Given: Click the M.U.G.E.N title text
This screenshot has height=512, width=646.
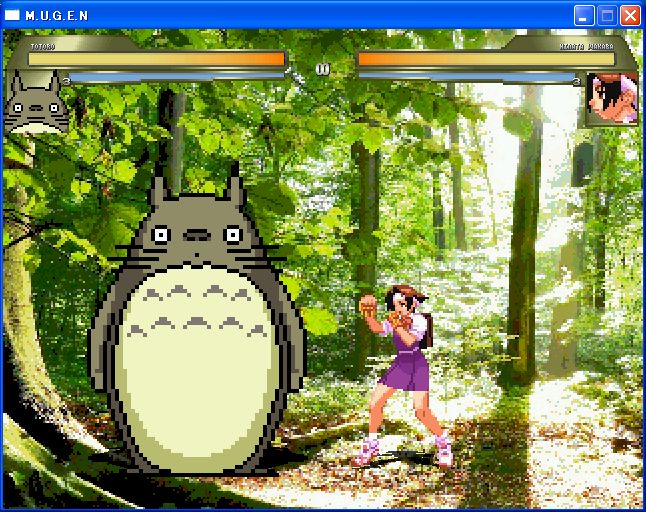Looking at the screenshot, I should pyautogui.click(x=57, y=16).
